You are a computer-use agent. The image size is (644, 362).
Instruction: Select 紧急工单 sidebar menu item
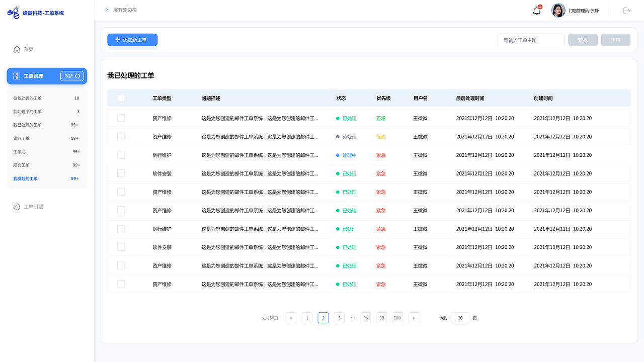(22, 138)
